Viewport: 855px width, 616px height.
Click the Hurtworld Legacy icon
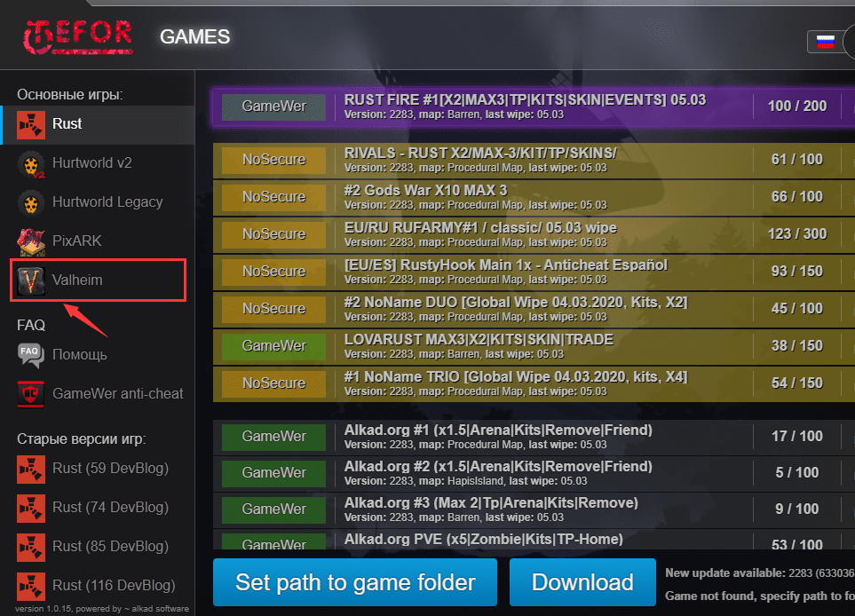[31, 202]
